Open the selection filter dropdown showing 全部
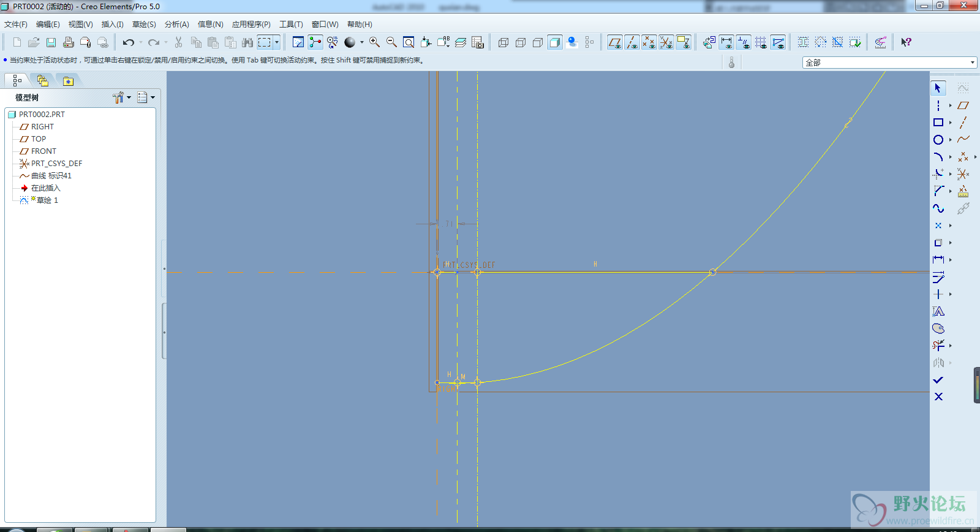The width and height of the screenshot is (980, 532). tap(889, 63)
